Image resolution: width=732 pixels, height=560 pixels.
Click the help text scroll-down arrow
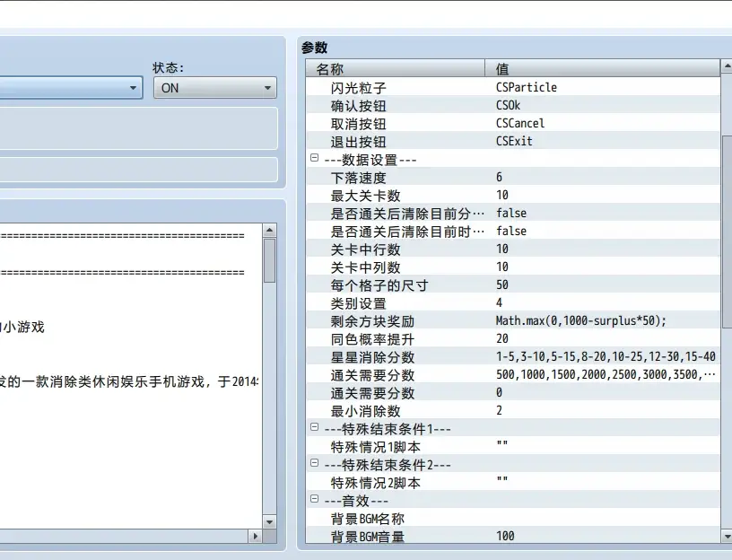pyautogui.click(x=269, y=521)
